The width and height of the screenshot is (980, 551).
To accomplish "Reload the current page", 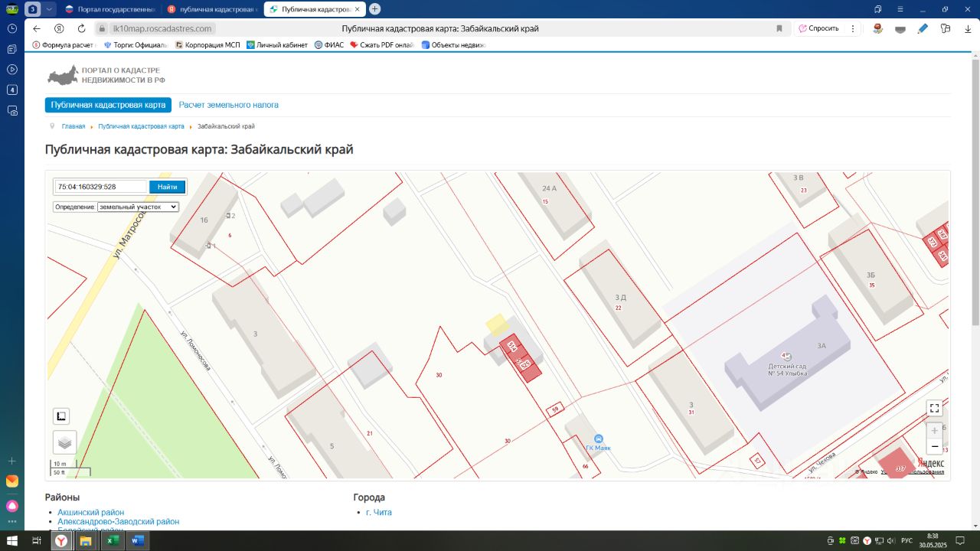I will tap(81, 28).
